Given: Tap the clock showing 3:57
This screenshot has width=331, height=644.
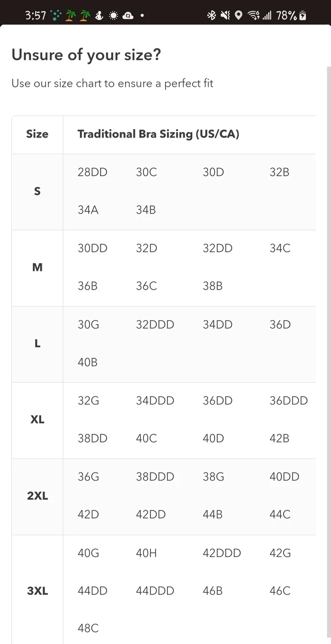Looking at the screenshot, I should click(35, 15).
